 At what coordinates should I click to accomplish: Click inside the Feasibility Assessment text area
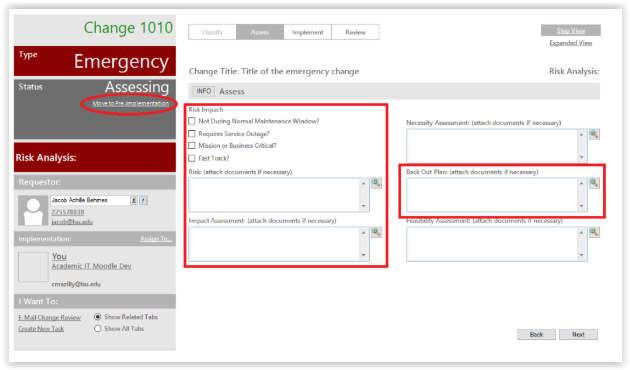(492, 244)
